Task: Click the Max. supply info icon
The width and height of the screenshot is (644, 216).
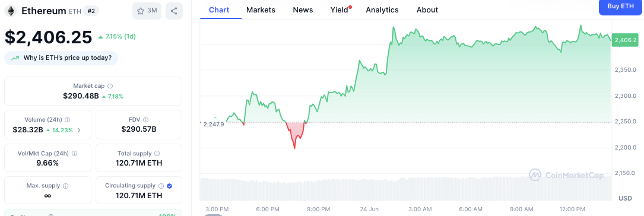Action: click(x=65, y=186)
